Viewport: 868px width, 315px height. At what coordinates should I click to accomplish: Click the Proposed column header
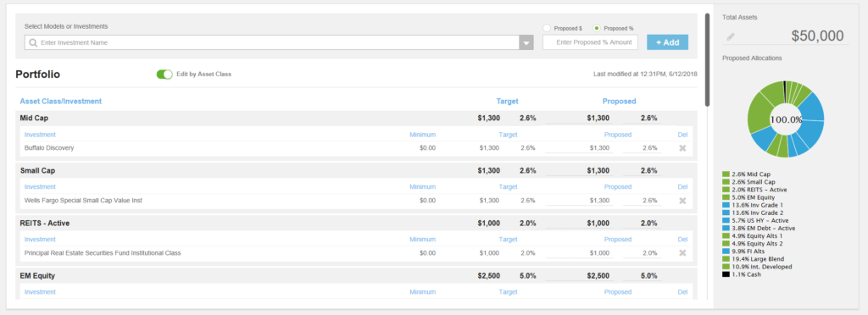[x=619, y=102]
